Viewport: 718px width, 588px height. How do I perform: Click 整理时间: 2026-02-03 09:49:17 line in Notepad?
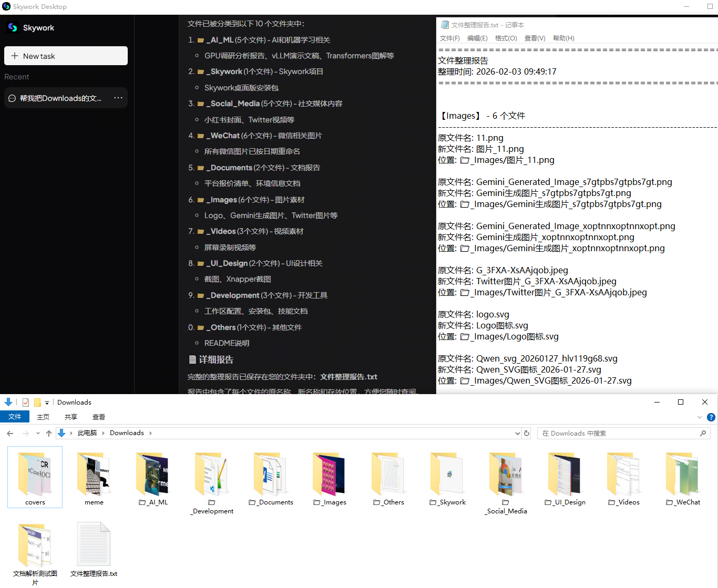(x=497, y=71)
